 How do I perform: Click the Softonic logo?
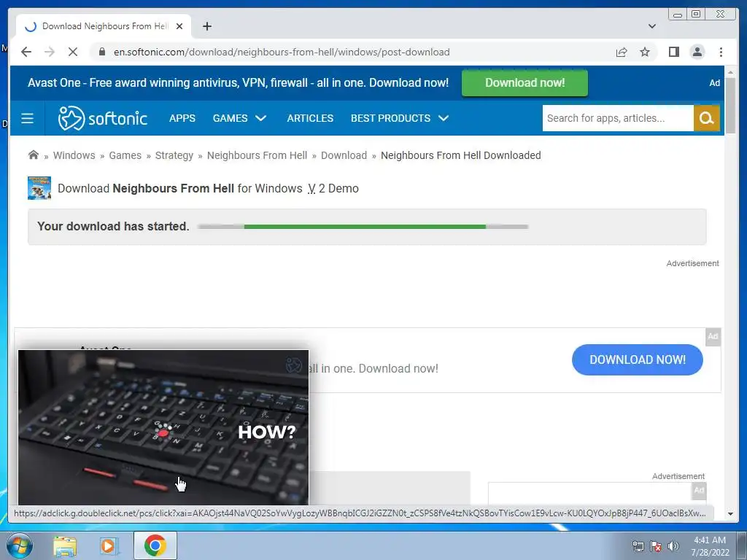coord(102,118)
